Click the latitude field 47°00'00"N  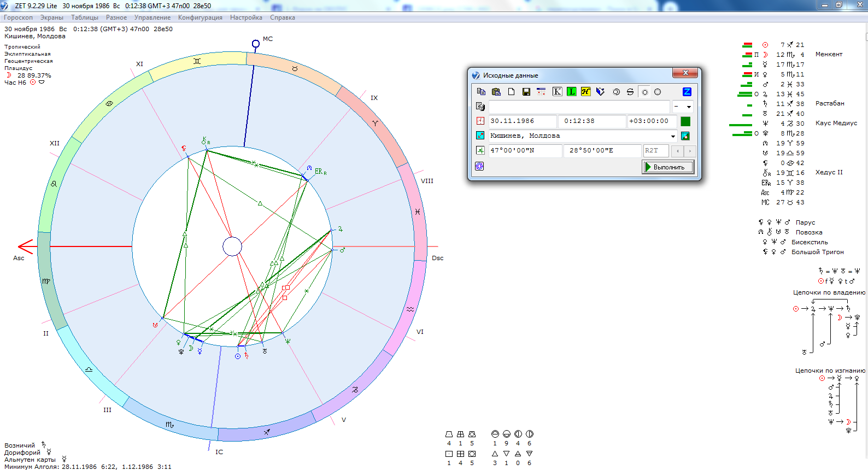(x=525, y=150)
